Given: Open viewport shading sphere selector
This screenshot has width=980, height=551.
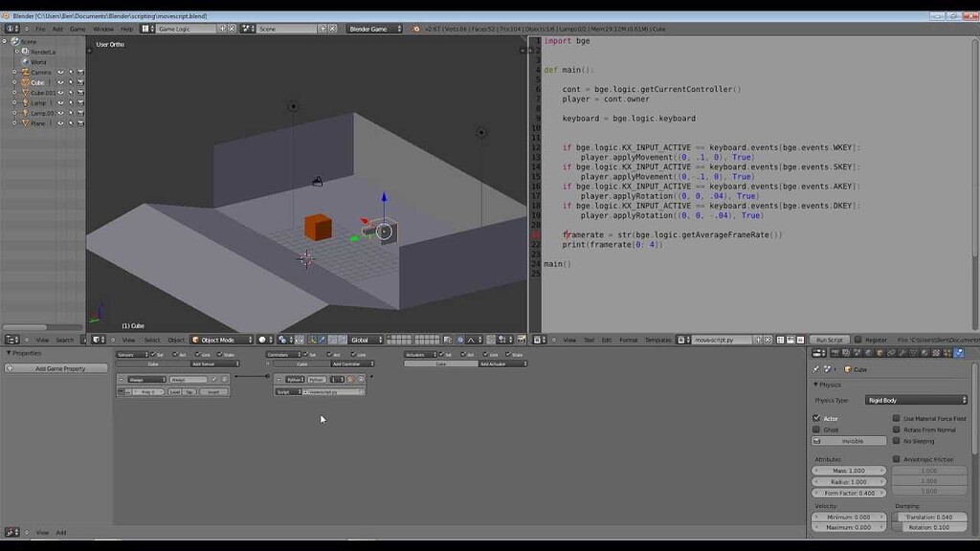Looking at the screenshot, I should tap(266, 340).
